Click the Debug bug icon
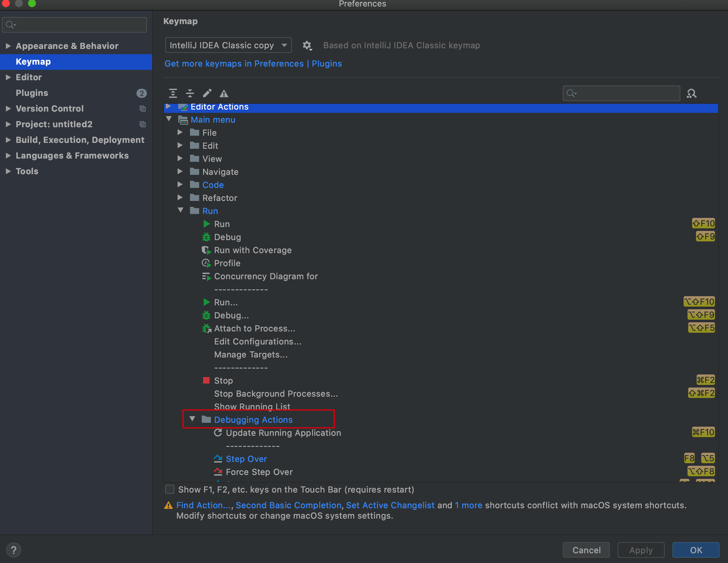Screen dimensions: 728x563 [206, 237]
